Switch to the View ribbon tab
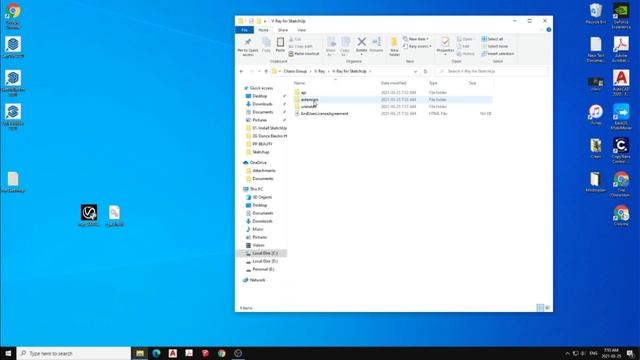Viewport: 640px width, 360px height. pos(301,30)
